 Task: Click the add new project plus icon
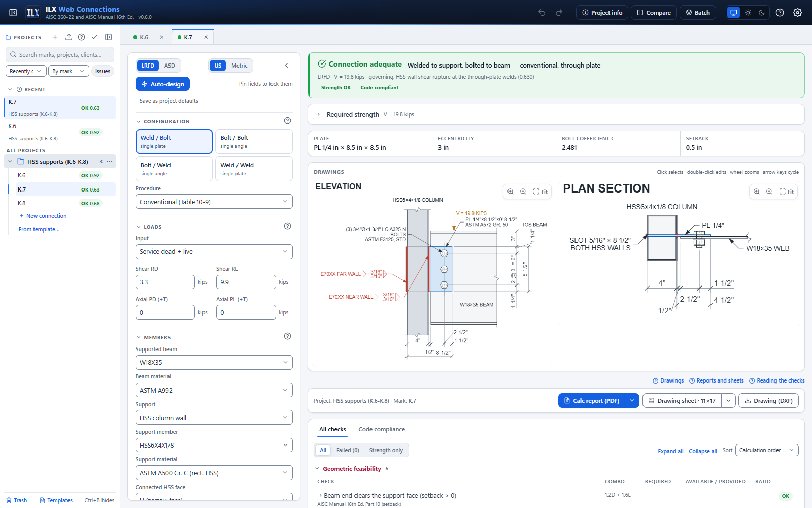click(55, 37)
